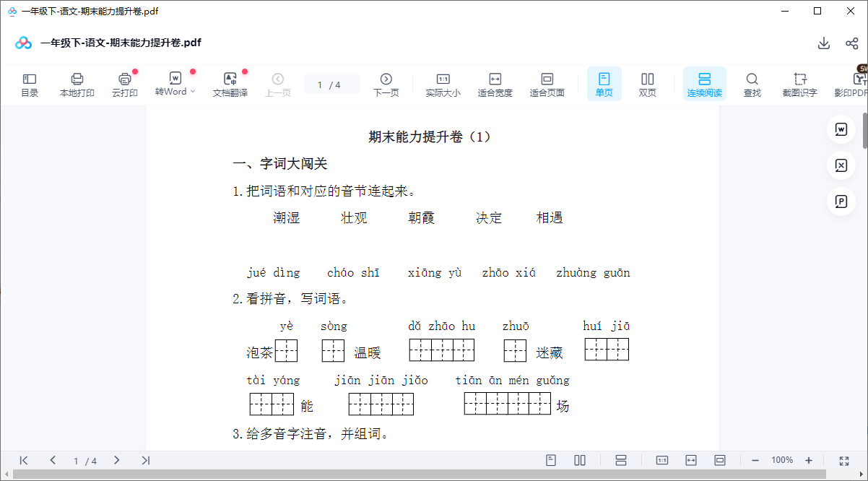
Task: Select the 截图识字 screenshot OCR tool
Action: tap(799, 84)
